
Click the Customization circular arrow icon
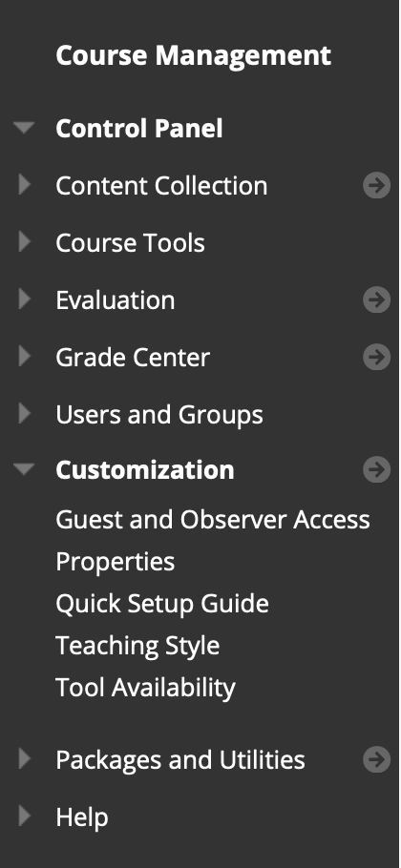point(376,469)
